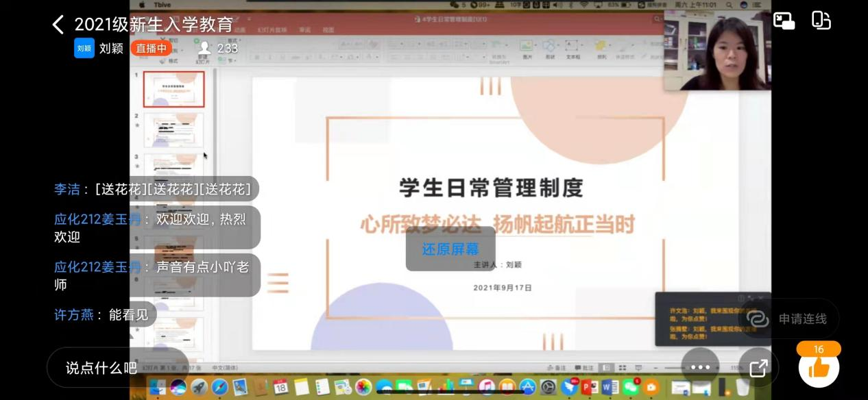Click the 还原屏幕 restore screen button

[x=450, y=249]
